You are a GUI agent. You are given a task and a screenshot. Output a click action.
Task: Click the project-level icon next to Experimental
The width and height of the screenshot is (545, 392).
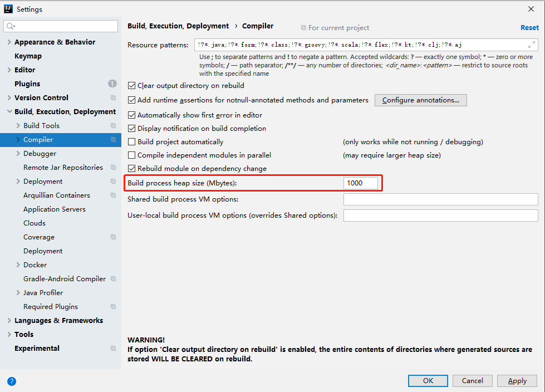(114, 348)
